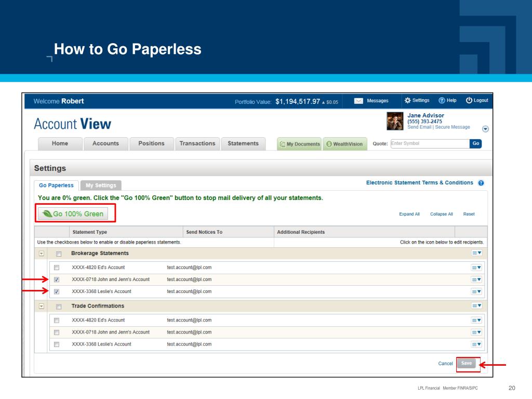Expand the advisor info dropdown arrow
The width and height of the screenshot is (532, 399).
[x=485, y=129]
